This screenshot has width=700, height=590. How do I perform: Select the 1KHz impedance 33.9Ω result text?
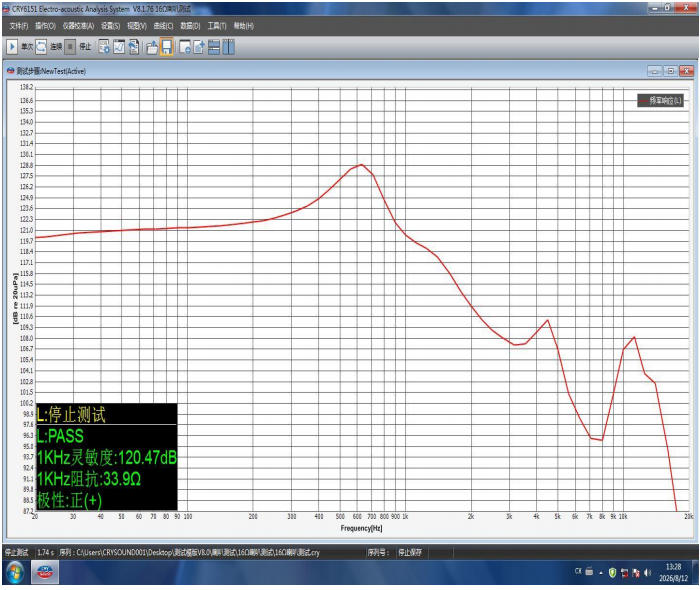point(89,479)
